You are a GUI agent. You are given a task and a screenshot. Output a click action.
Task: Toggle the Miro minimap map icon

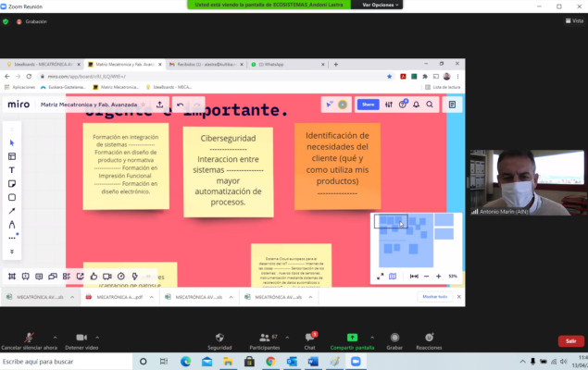393,276
